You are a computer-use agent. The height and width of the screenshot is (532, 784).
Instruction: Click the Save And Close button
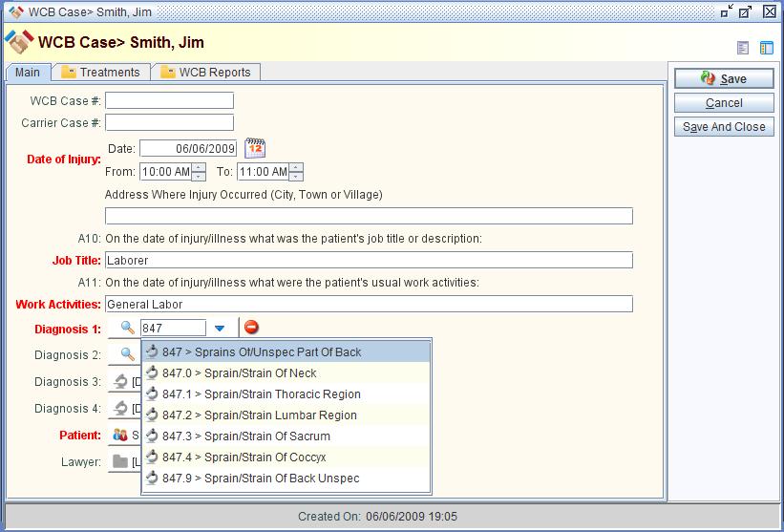724,127
